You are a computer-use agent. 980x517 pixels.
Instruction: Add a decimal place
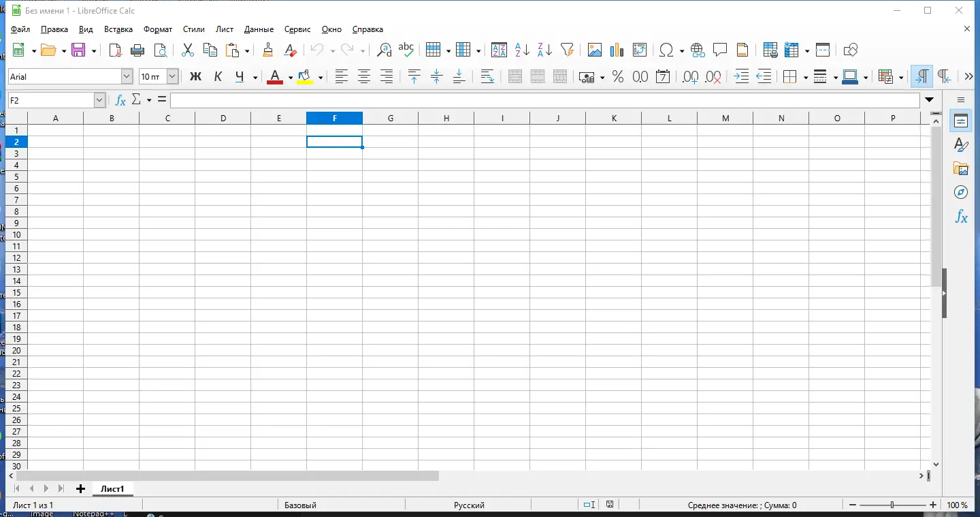(x=691, y=77)
